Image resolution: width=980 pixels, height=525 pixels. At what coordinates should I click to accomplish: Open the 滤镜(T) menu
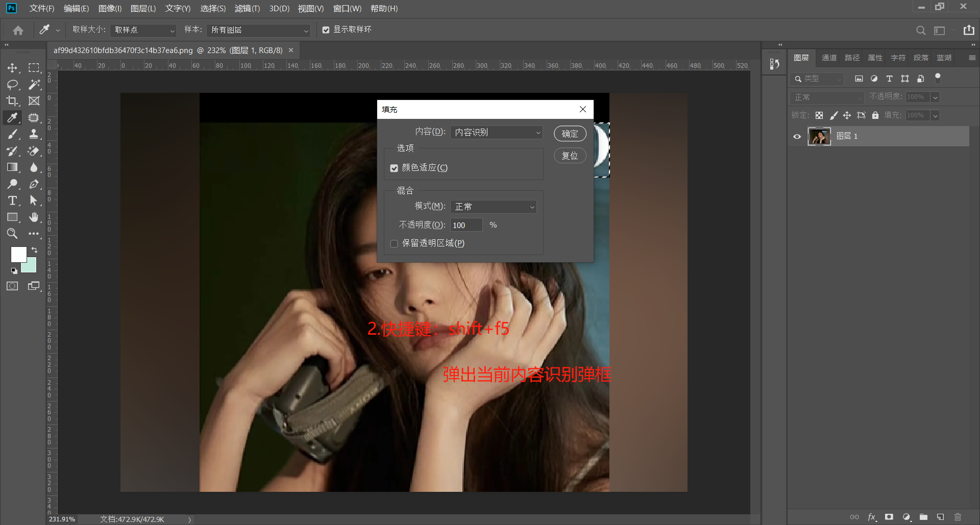click(247, 8)
